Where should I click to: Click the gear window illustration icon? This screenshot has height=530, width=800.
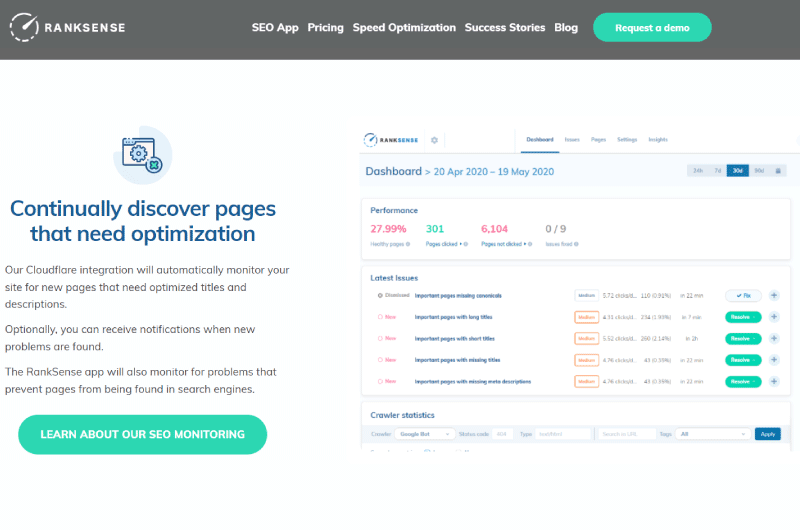[142, 155]
